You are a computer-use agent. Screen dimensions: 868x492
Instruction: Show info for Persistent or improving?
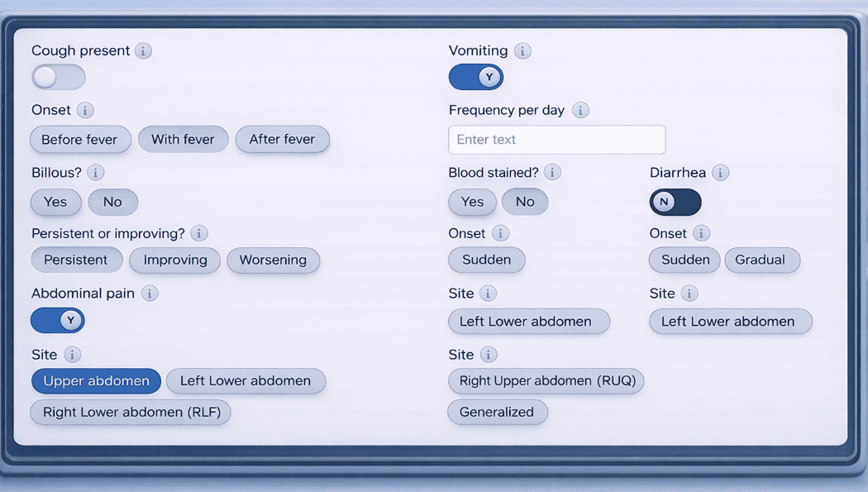[x=199, y=233]
